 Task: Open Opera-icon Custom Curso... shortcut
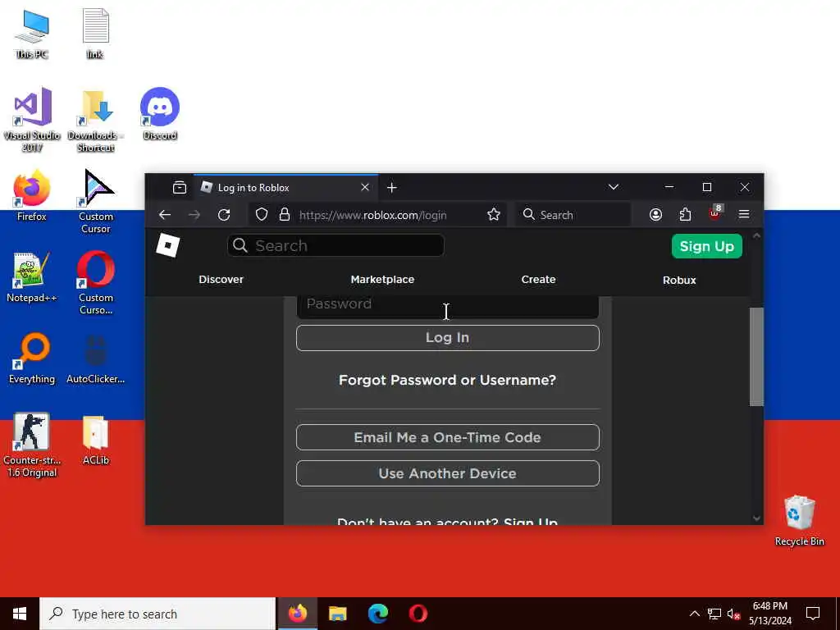point(95,282)
